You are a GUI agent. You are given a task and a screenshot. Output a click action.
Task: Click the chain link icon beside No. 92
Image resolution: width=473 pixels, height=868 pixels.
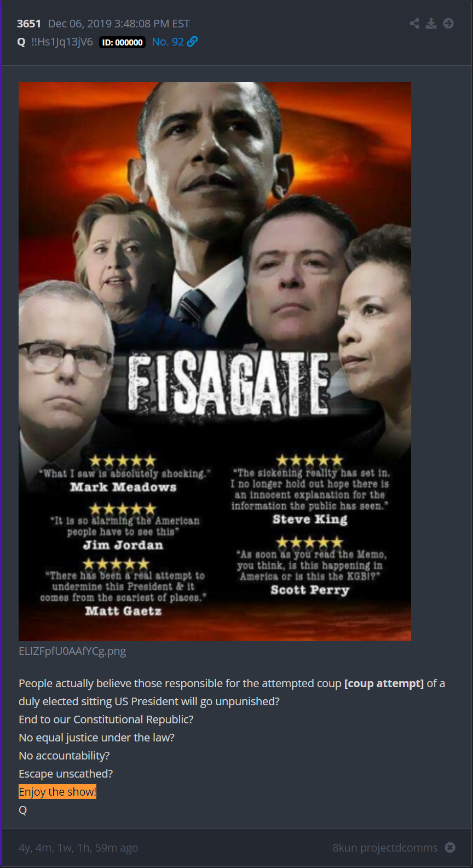click(x=192, y=42)
